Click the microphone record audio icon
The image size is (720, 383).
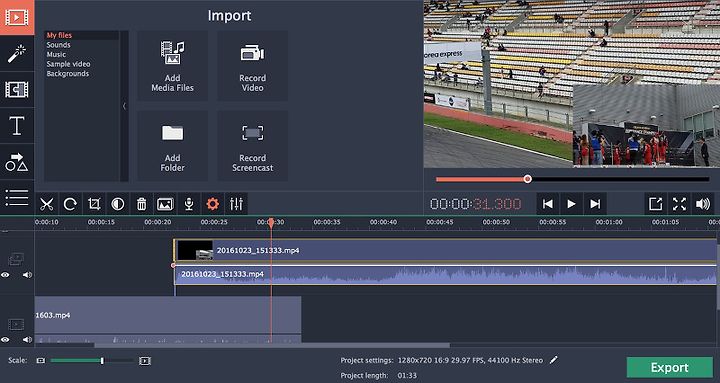tap(189, 204)
